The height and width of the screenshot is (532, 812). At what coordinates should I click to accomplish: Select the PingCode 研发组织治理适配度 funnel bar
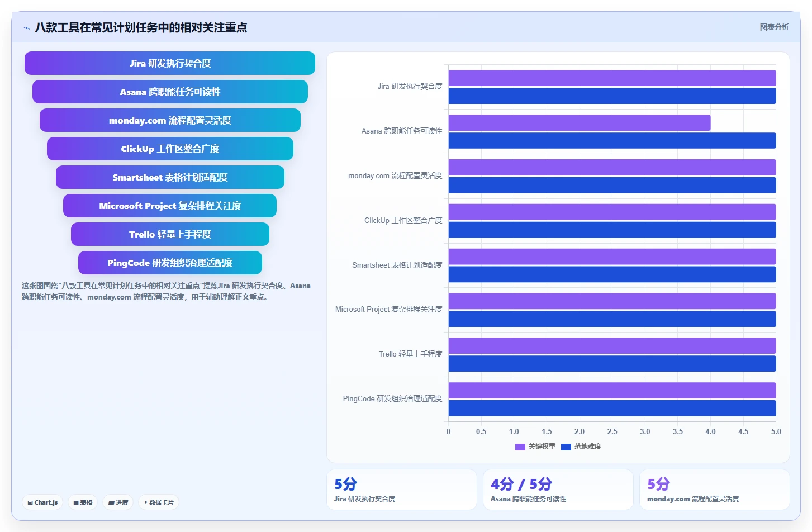click(x=170, y=263)
